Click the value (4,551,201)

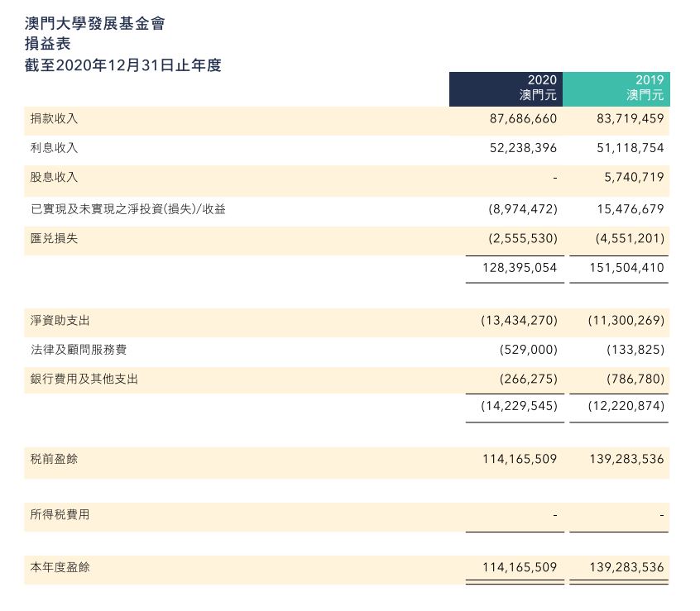pos(630,239)
